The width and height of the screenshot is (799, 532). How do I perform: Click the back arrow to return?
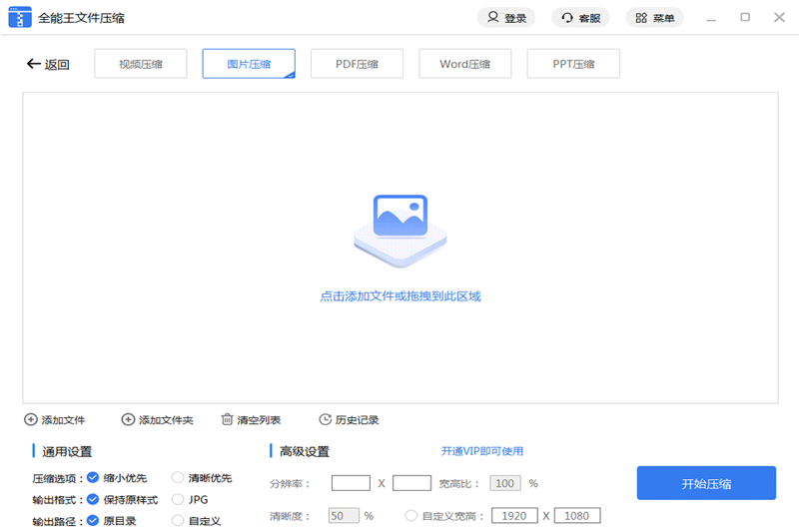[33, 64]
